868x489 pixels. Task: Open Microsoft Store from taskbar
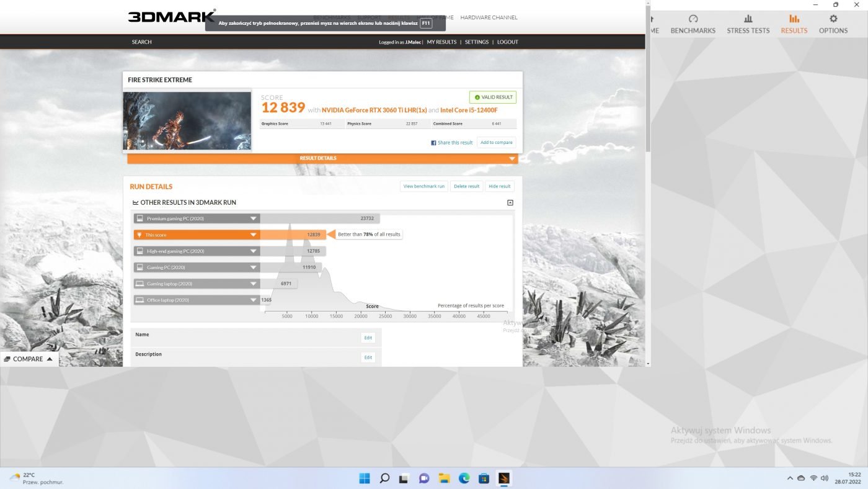tap(484, 478)
